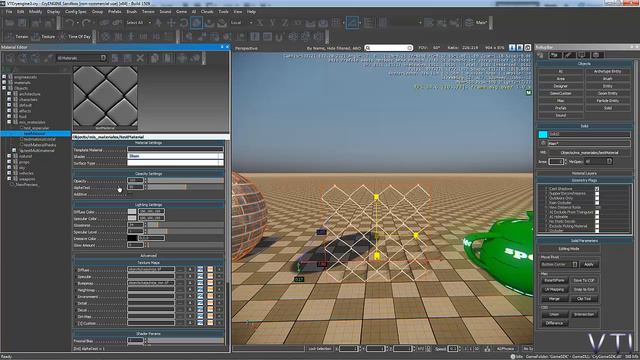Toggle No Static Decals checkbox
This screenshot has height=360, width=640.
[x=597, y=221]
